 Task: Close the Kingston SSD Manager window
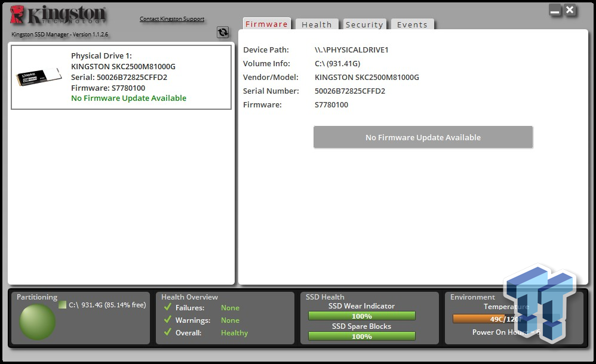(570, 10)
